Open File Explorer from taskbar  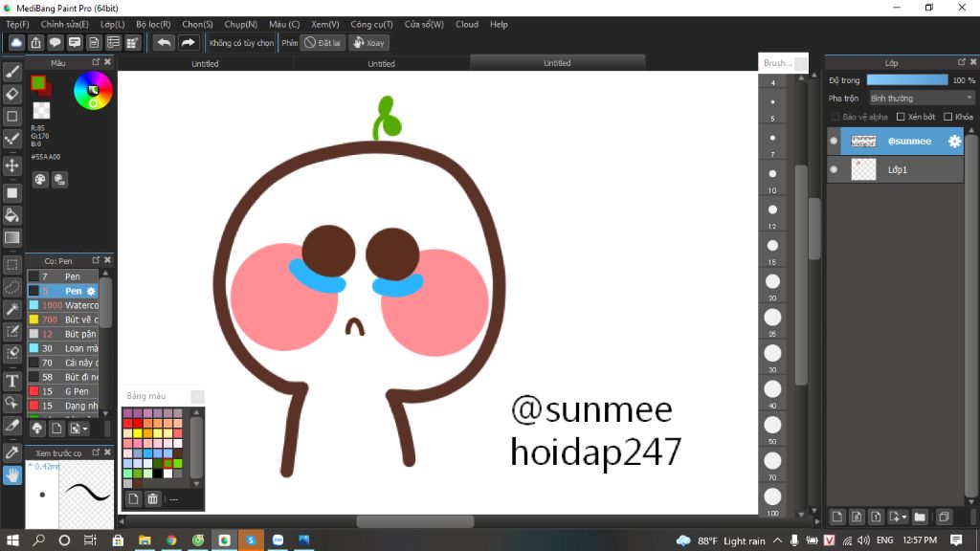[145, 540]
